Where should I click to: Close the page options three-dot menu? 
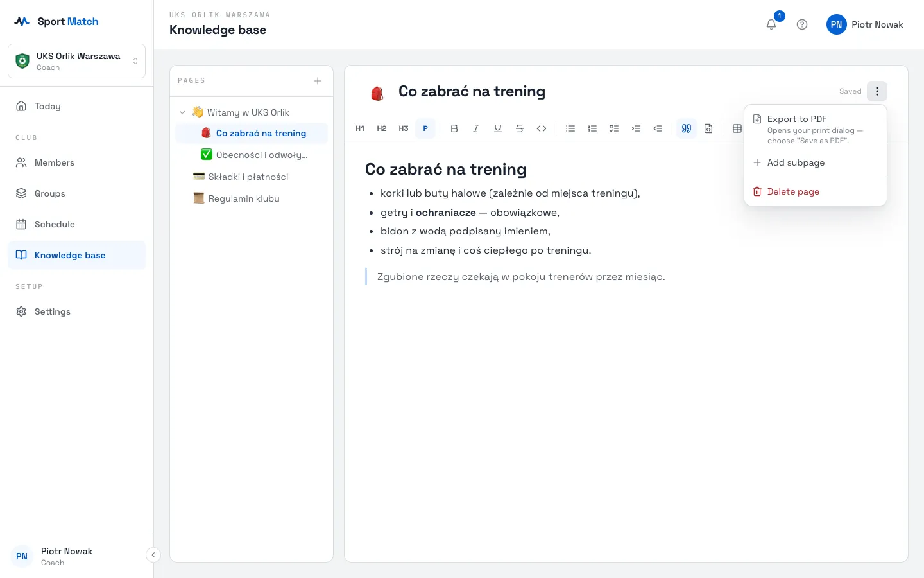(877, 91)
